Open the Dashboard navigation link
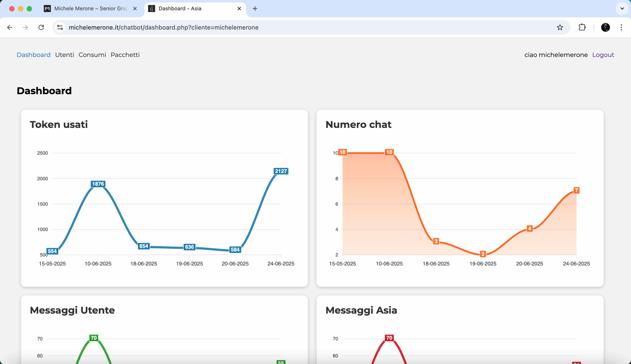Image resolution: width=631 pixels, height=364 pixels. pos(34,55)
